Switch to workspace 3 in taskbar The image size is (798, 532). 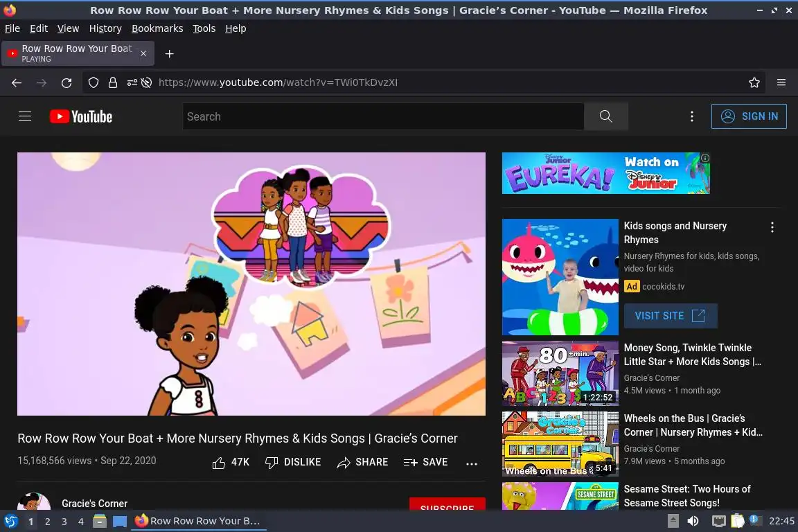(64, 522)
